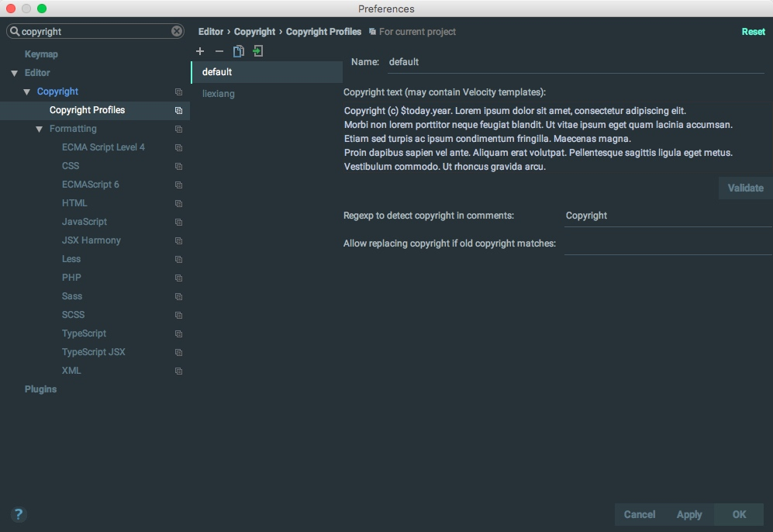Copy the selected copyright profile icon
Image resolution: width=773 pixels, height=532 pixels.
coord(239,51)
